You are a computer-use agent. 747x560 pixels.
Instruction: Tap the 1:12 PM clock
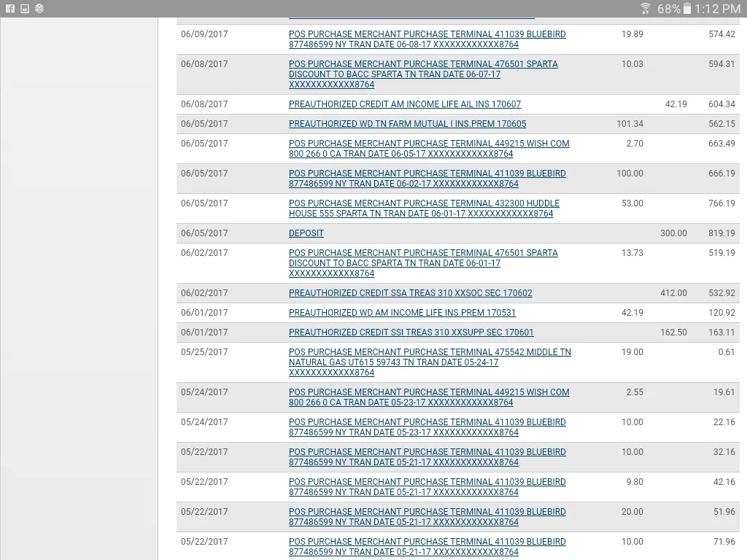pyautogui.click(x=718, y=9)
